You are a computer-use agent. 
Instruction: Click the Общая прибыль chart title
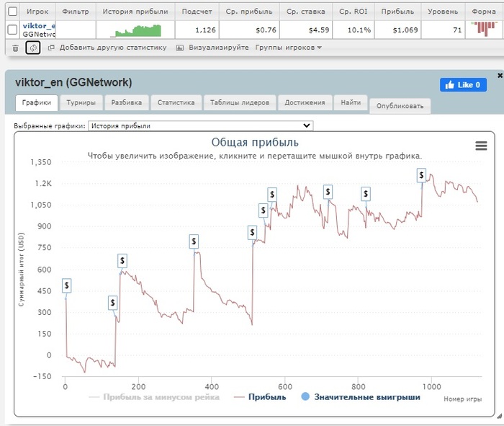255,142
